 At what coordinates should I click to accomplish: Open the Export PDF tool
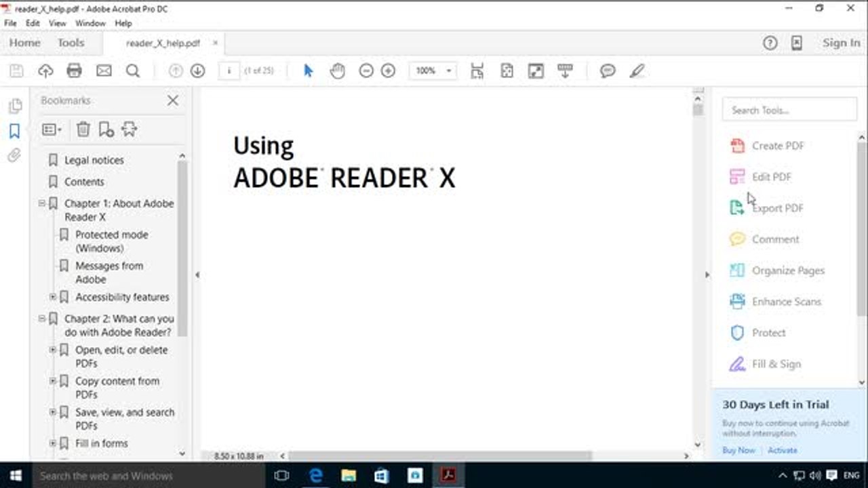coord(766,208)
